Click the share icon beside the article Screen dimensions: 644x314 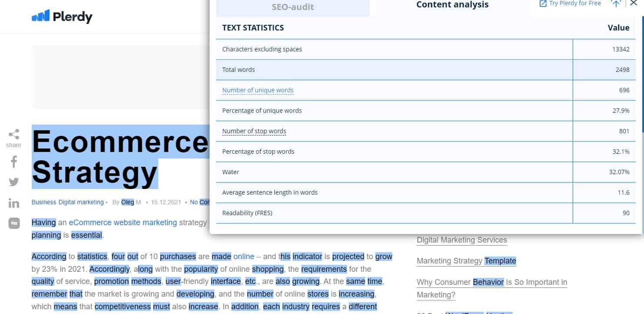(x=14, y=135)
